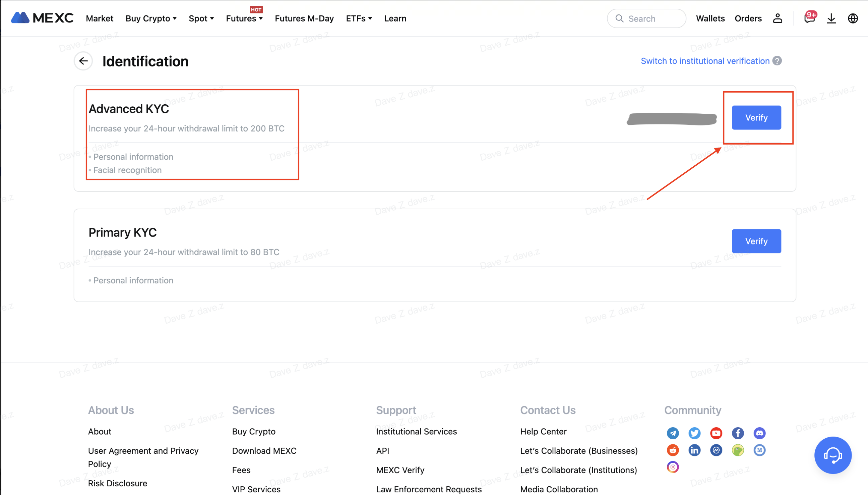Click the help question mark next to institutional verification

(777, 61)
